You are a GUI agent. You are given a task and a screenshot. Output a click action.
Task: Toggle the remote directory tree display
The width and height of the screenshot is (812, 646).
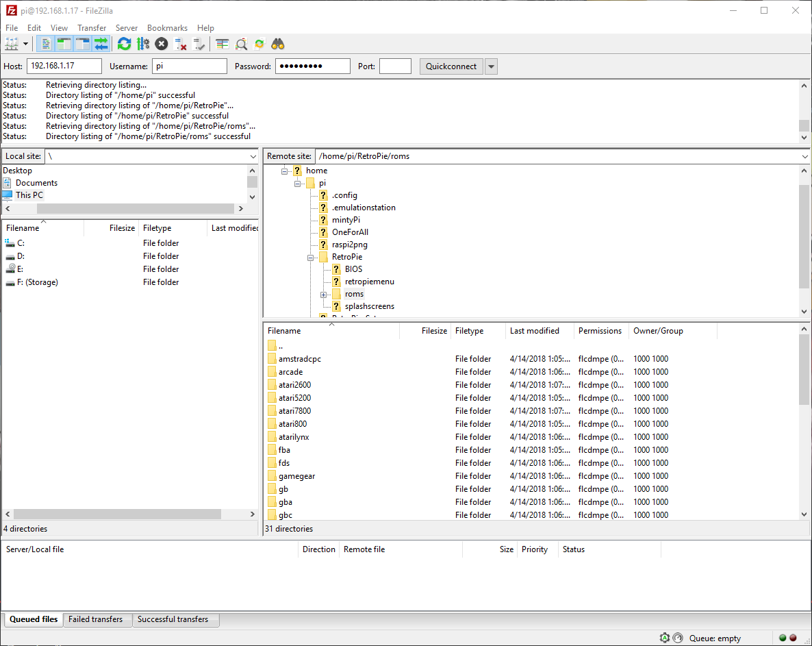click(x=82, y=44)
